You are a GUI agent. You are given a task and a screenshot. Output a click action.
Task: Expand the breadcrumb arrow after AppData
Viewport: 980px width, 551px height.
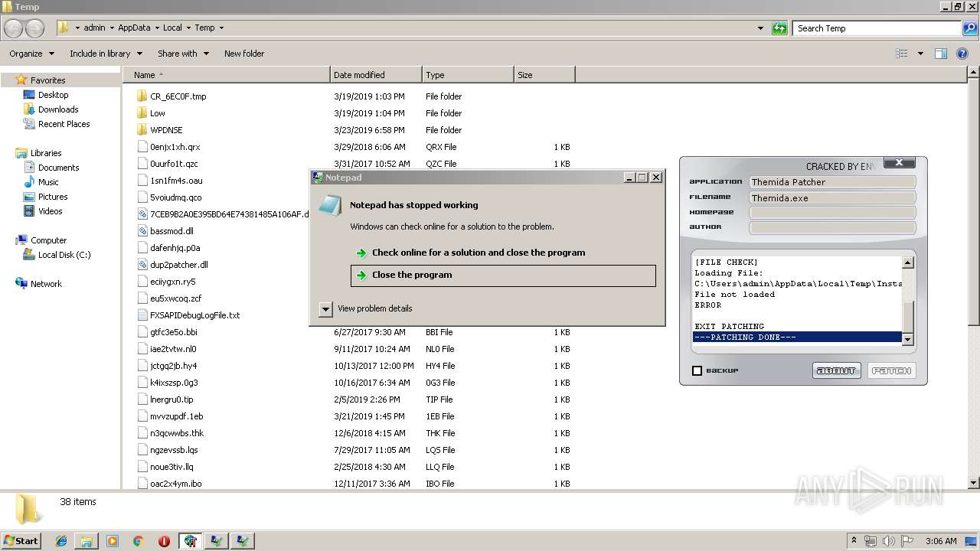pos(157,28)
